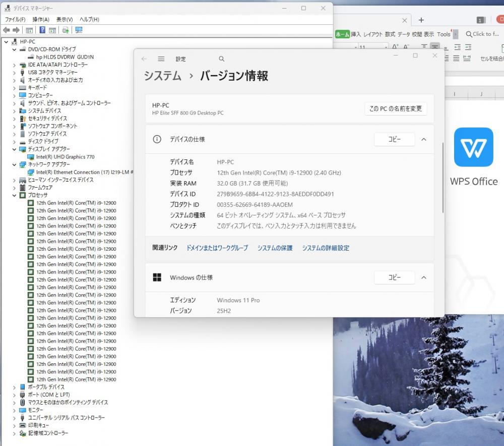Collapse the デバイスの仕様 section chevron
The image size is (504, 446).
424,139
